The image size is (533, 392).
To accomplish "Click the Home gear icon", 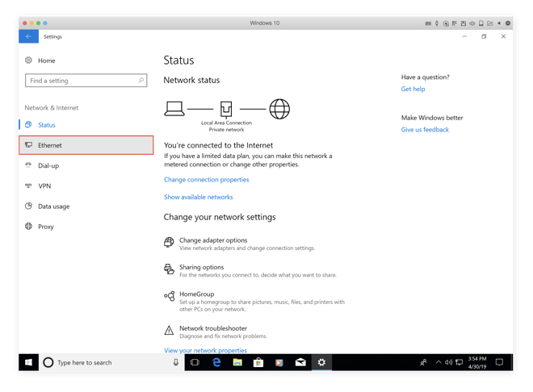I will click(28, 60).
